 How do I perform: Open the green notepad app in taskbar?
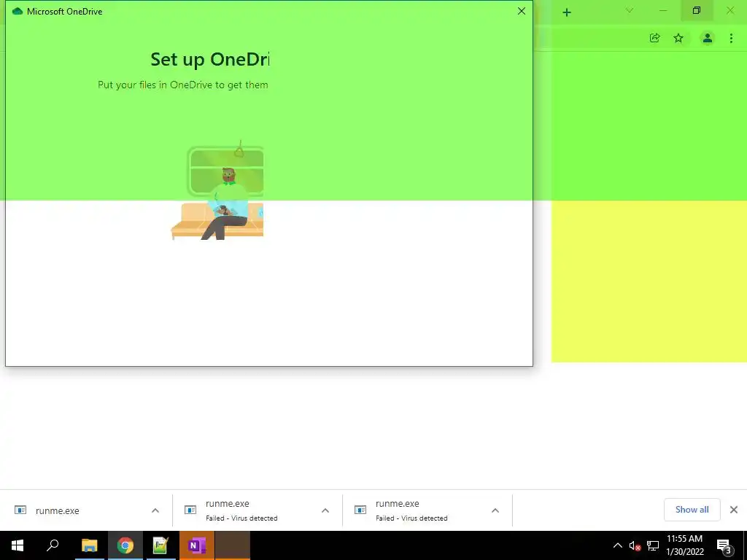tap(160, 545)
